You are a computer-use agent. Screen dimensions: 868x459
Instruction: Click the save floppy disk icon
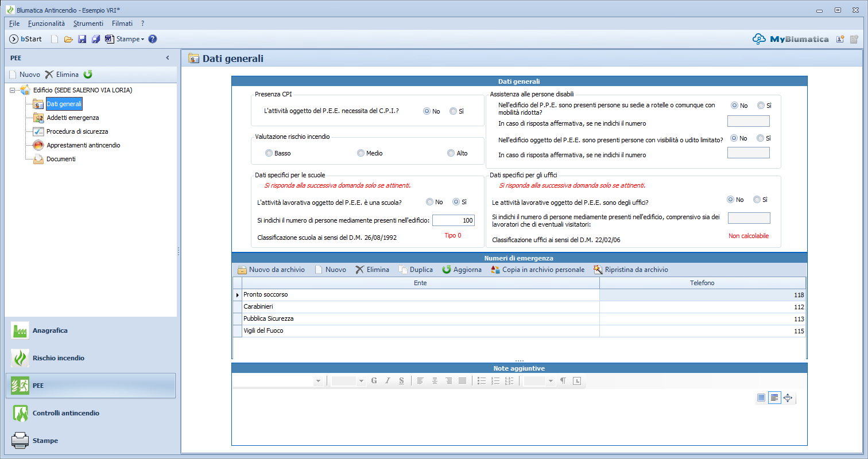(x=82, y=39)
